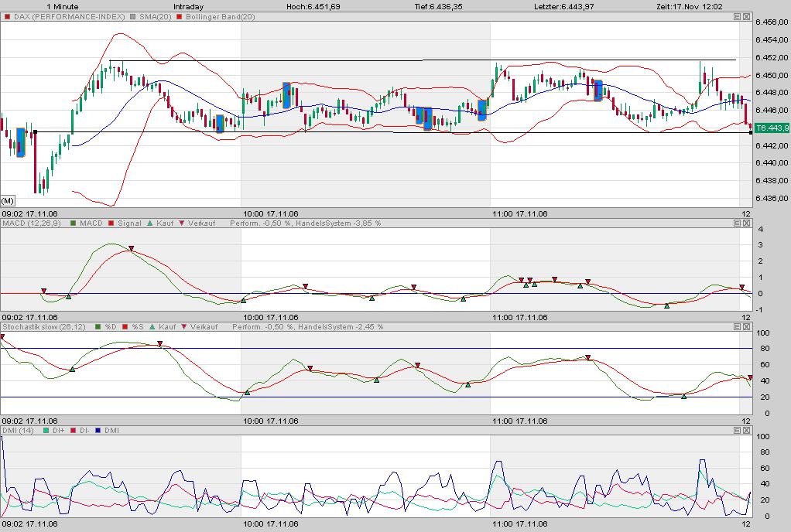Close the MACD indicator panel
The height and width of the screenshot is (532, 791).
point(747,223)
